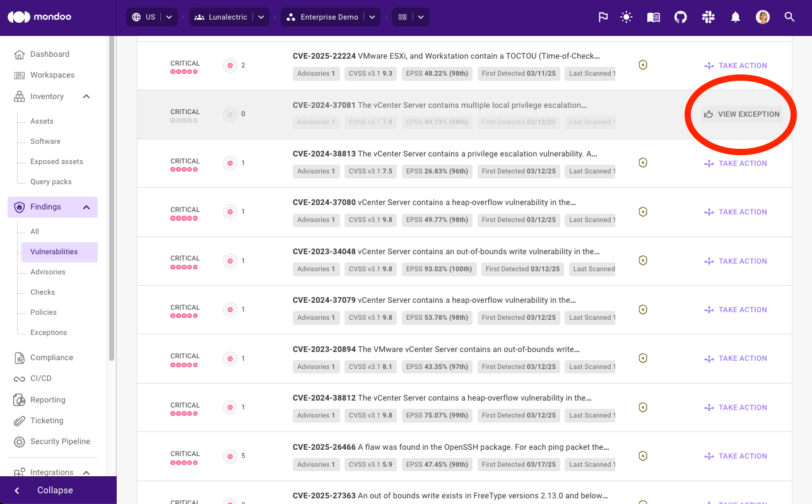Click blast radius icon for CVE-2023-20894
The image size is (812, 504).
pyautogui.click(x=230, y=358)
